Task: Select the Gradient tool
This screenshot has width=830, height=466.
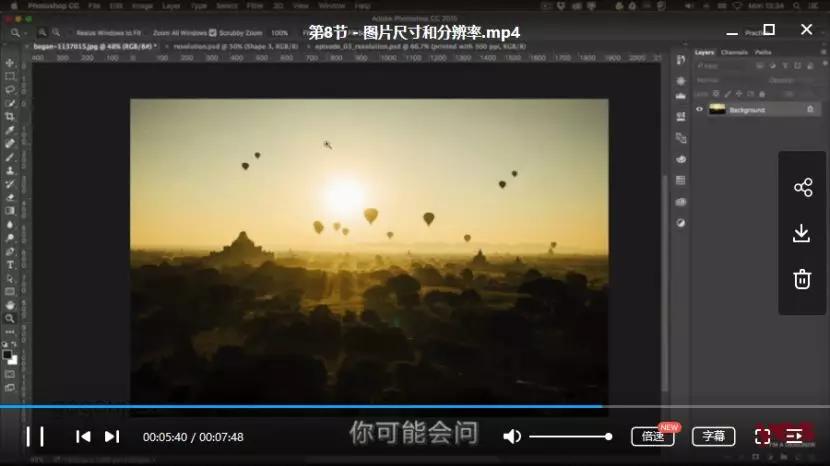Action: (10, 211)
